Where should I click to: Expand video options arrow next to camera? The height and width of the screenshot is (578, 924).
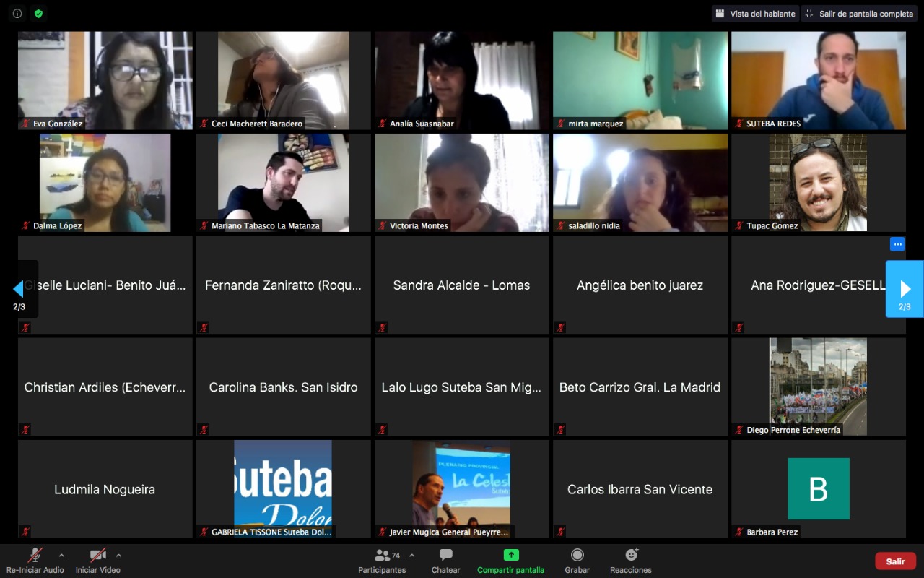pos(118,556)
